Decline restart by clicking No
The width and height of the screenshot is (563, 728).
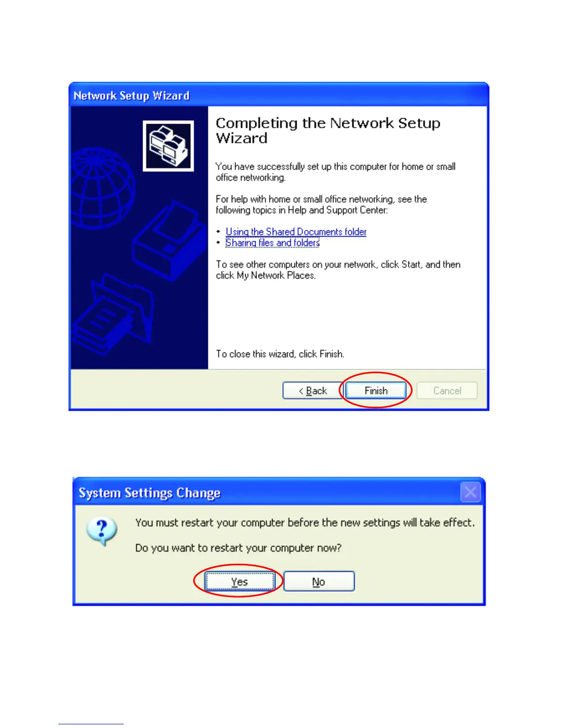pos(319,581)
